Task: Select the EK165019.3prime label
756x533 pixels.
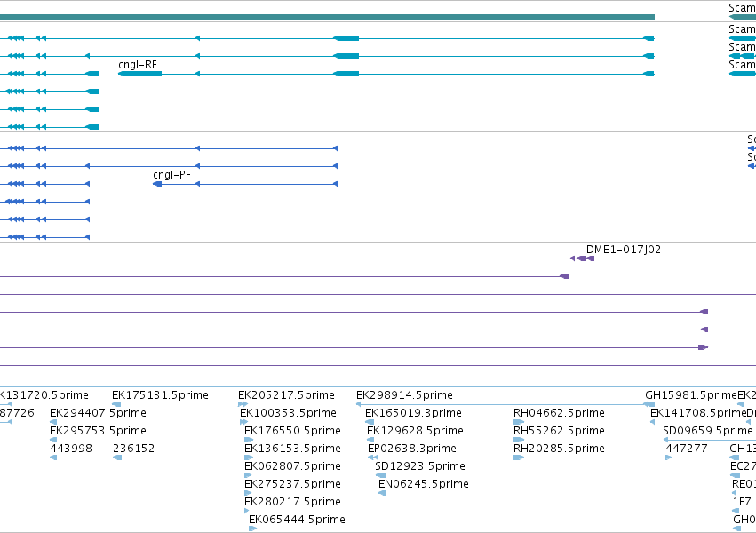Action: [x=413, y=413]
